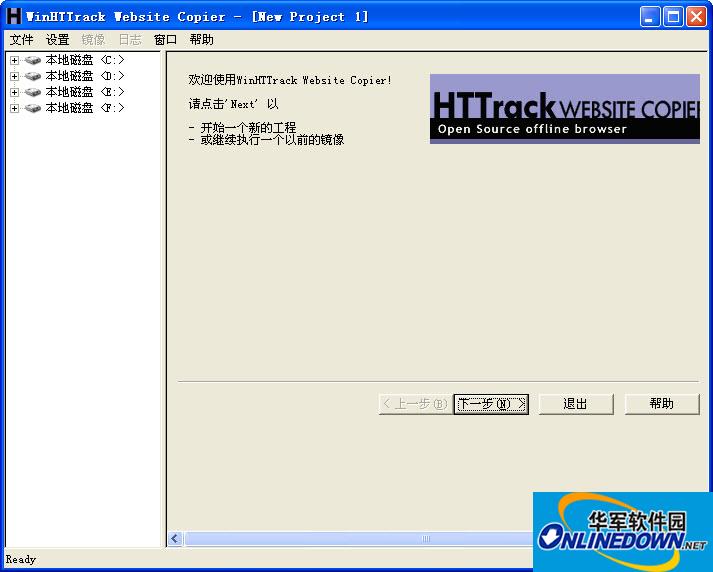Select the drive icon for disk D:
This screenshot has width=713, height=572.
point(33,76)
